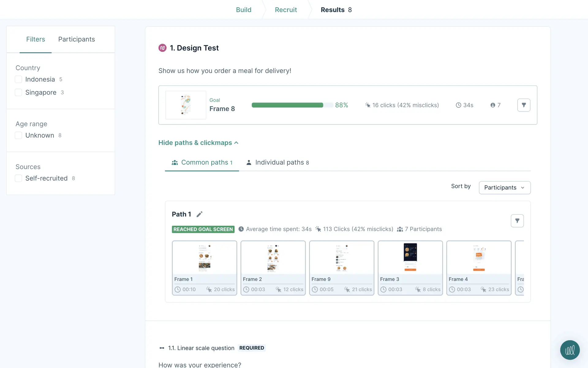Click the filter icon on Path 1 card

[517, 221]
